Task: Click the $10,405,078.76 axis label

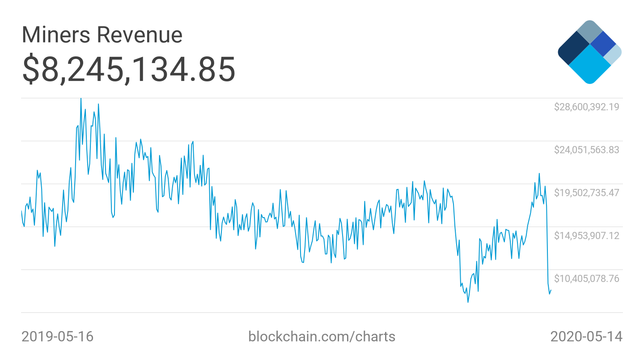Action: point(587,278)
